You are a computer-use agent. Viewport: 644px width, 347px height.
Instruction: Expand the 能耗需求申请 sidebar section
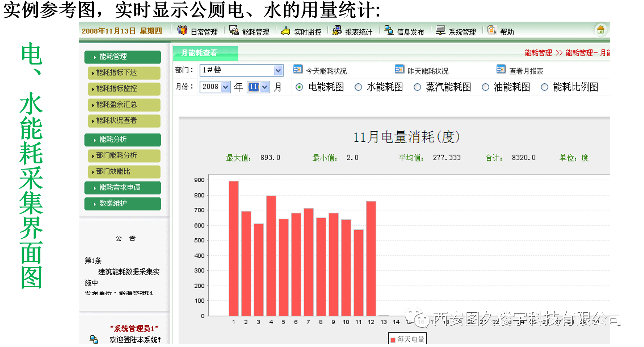123,188
